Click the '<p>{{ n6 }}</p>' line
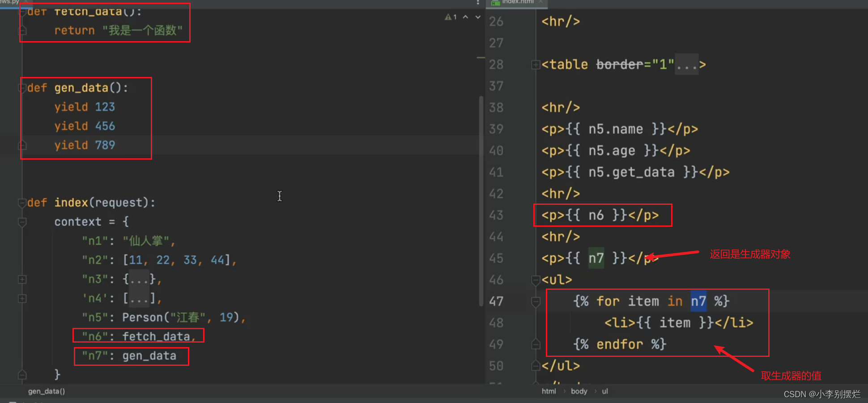The image size is (868, 403). 600,216
